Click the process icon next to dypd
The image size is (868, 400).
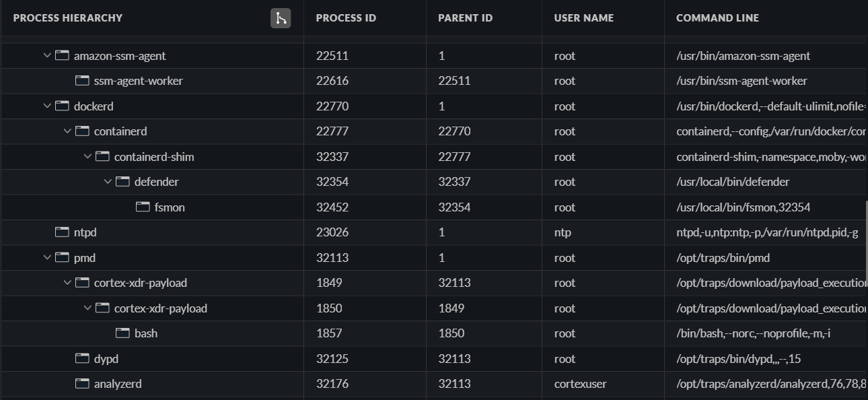pyautogui.click(x=82, y=359)
